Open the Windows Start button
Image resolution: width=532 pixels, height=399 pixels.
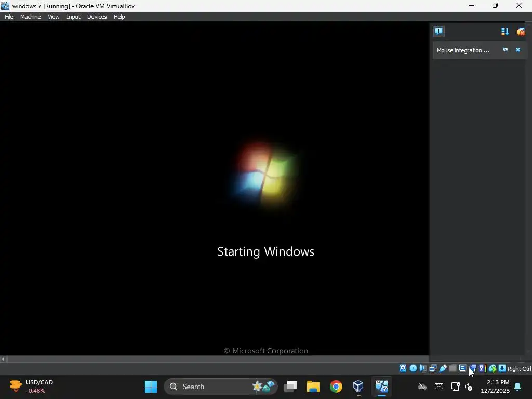click(151, 387)
